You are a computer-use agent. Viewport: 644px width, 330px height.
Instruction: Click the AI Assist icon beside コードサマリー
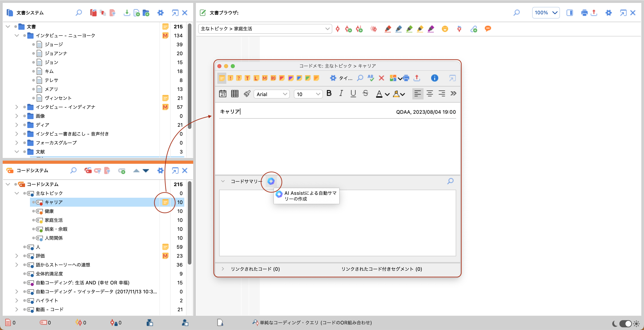click(271, 181)
